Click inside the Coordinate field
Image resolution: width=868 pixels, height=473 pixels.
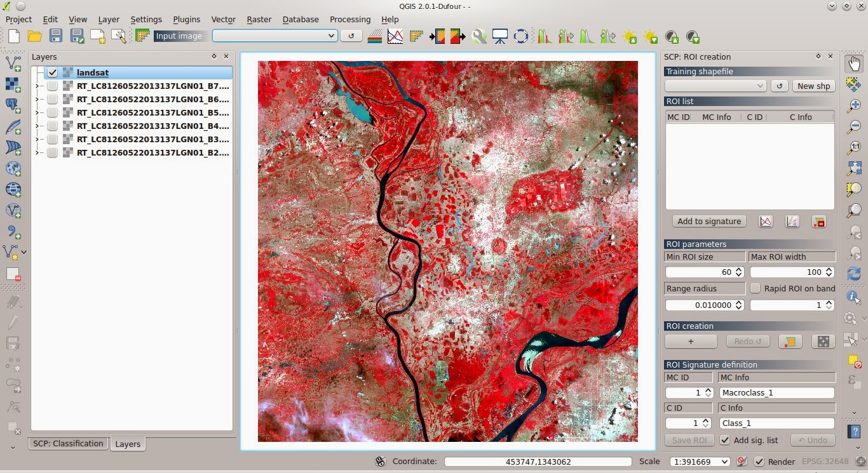pyautogui.click(x=537, y=462)
